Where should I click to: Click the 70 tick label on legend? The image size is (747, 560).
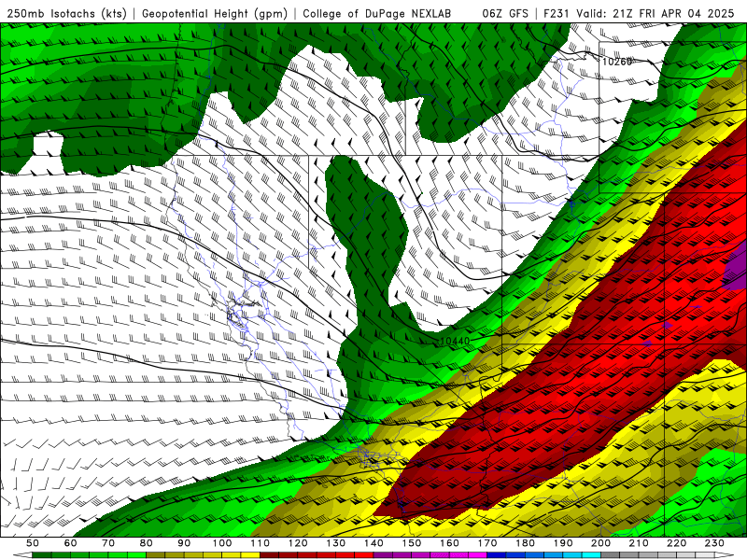pos(108,543)
